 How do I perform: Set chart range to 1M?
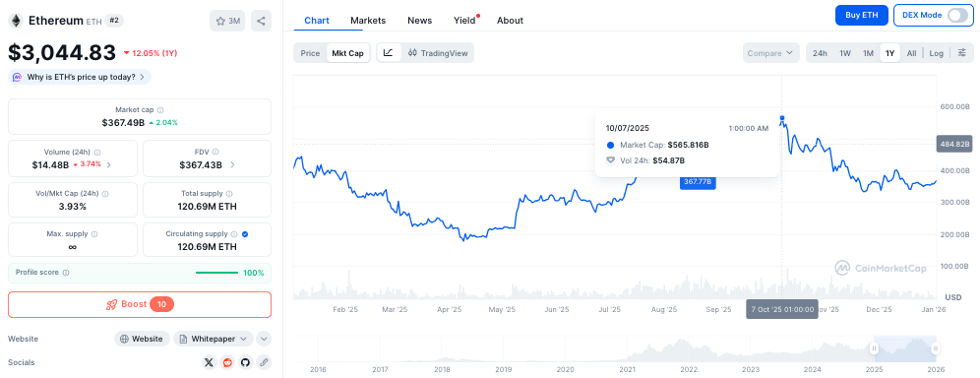point(868,53)
